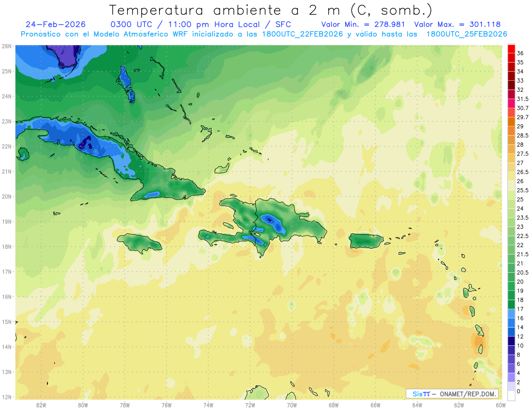Screen dimensions: 532x411
Task: Pick yellow legend band between 26.5 and 27
Action: pos(511,168)
